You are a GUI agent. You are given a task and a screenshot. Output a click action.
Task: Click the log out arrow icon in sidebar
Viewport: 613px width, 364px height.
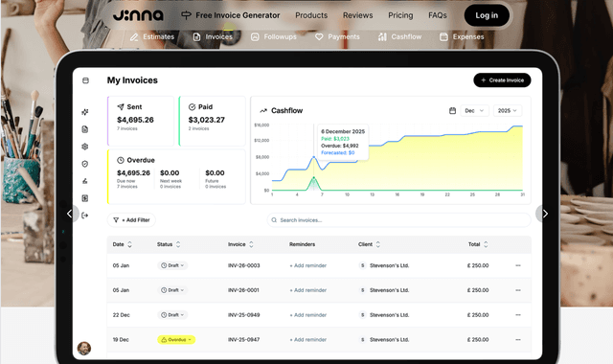coord(85,216)
